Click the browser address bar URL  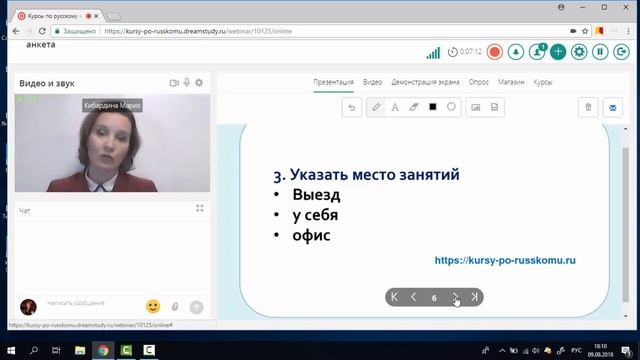(x=198, y=31)
